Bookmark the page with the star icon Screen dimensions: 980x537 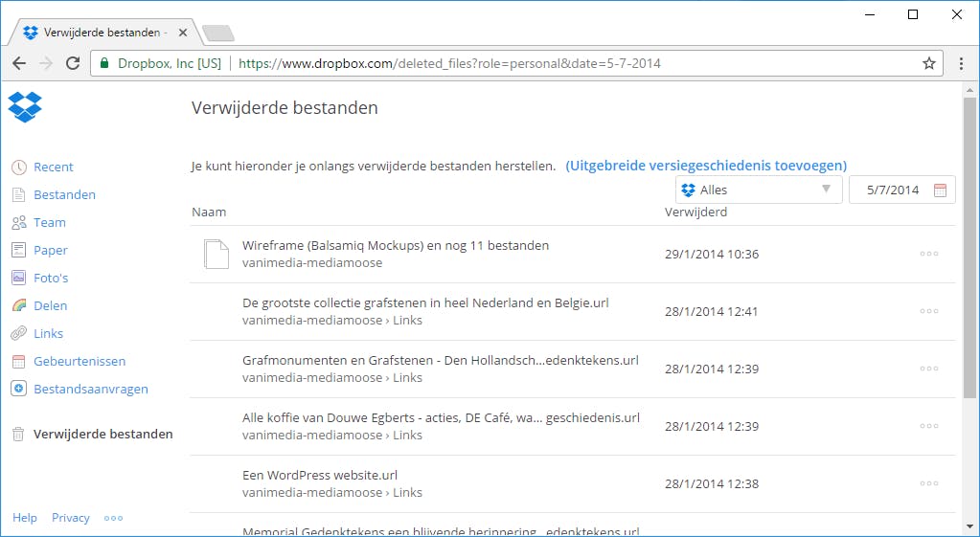929,63
